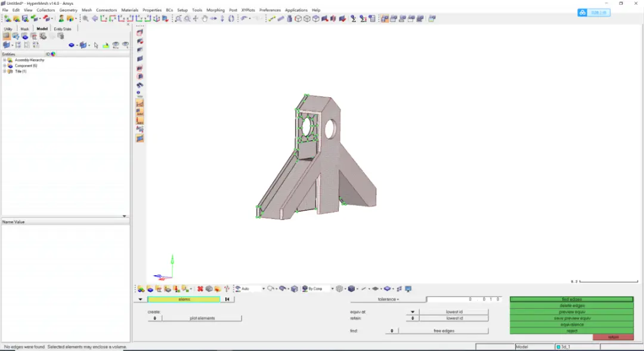The height and width of the screenshot is (351, 644).
Task: Click the pointer selector icon in Model browser
Action: point(96,45)
